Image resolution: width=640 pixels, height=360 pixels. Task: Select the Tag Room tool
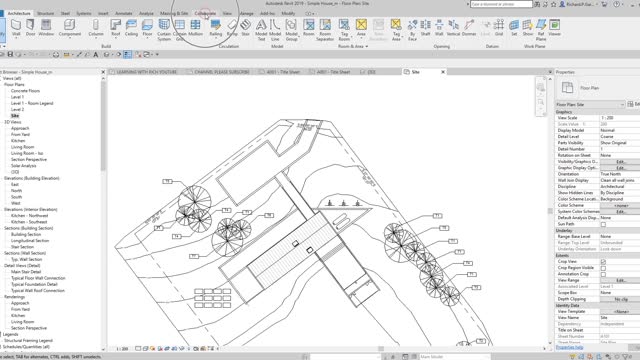coord(344,30)
